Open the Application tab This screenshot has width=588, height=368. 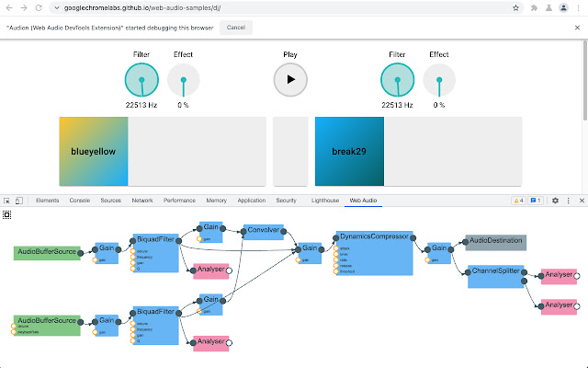(x=251, y=201)
